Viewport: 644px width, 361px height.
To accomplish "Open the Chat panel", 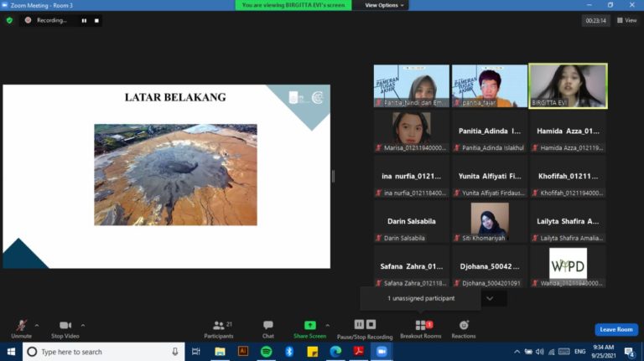I will 267,327.
